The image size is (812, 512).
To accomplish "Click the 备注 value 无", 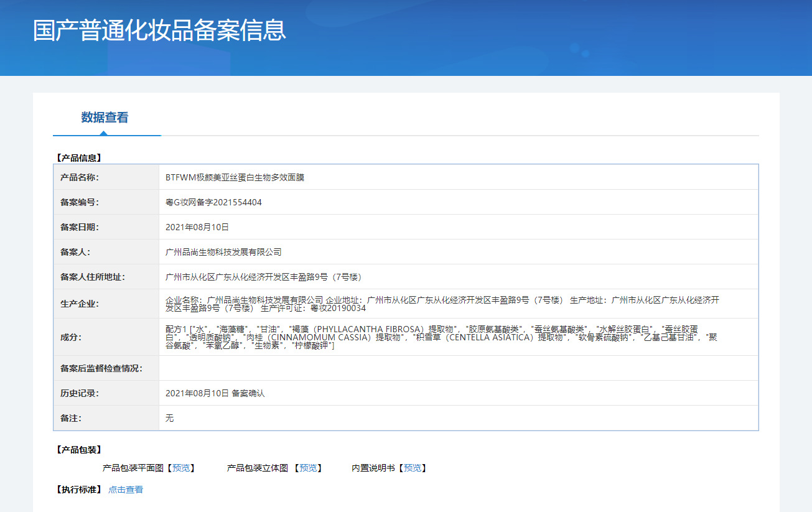I will pos(169,418).
